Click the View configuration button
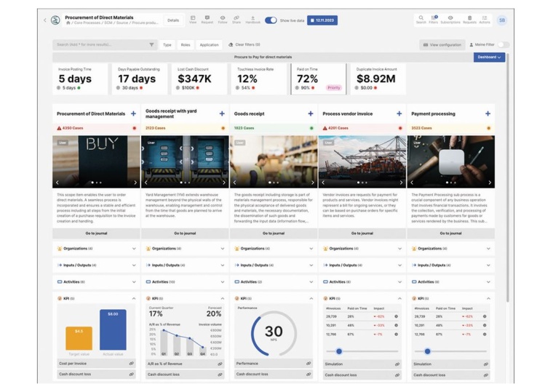 coord(442,45)
